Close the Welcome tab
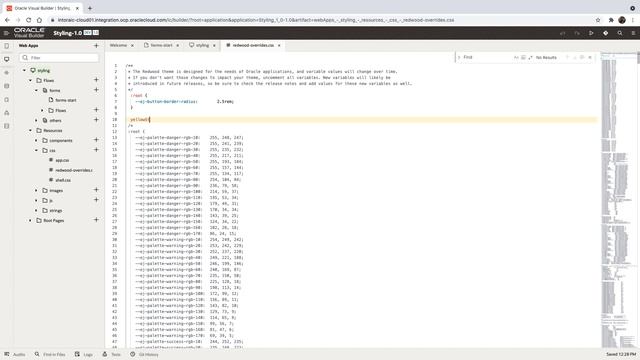This screenshot has width=640, height=360. 132,45
